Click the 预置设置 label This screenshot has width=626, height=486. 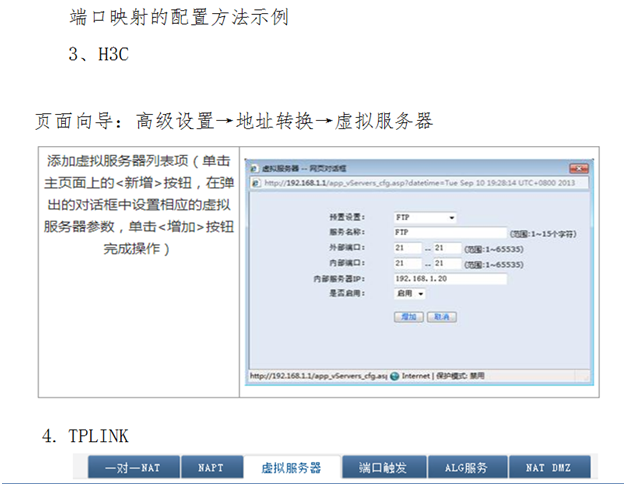coord(347,217)
